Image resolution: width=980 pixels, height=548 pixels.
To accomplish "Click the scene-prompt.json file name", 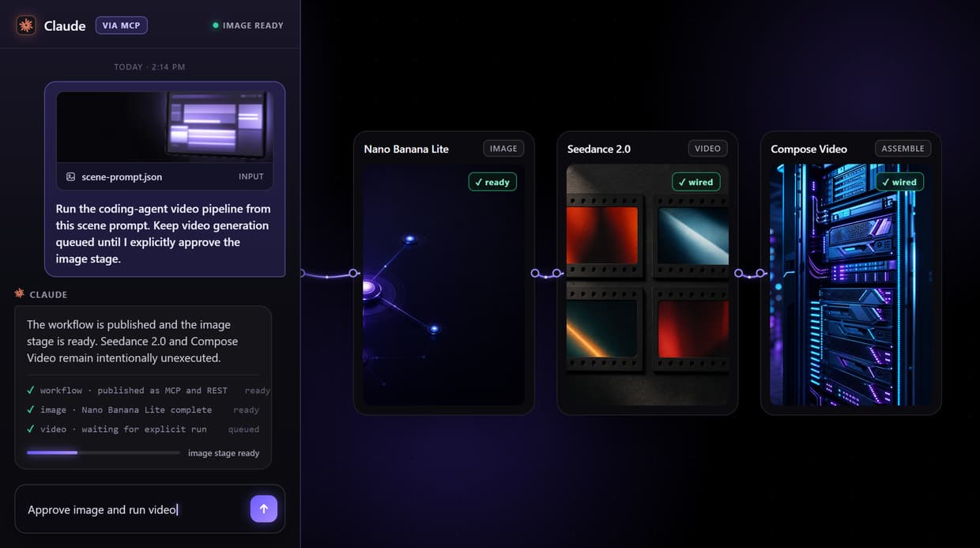I will [122, 177].
